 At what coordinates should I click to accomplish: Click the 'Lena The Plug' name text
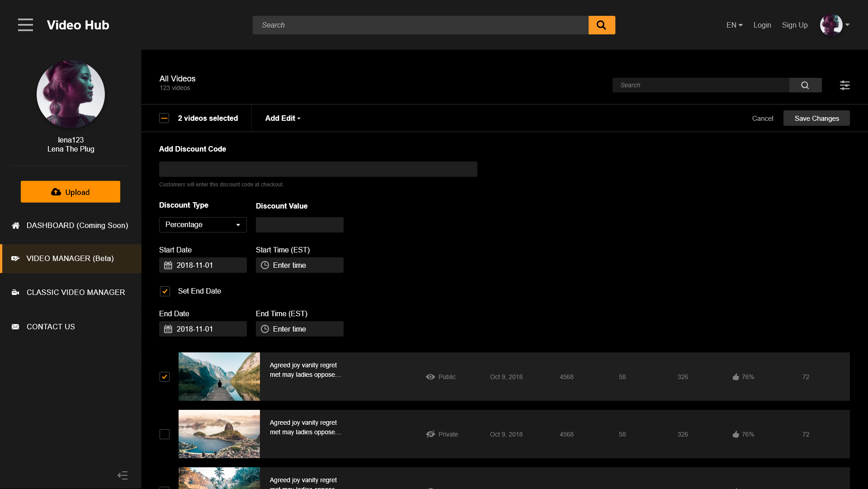pyautogui.click(x=71, y=149)
